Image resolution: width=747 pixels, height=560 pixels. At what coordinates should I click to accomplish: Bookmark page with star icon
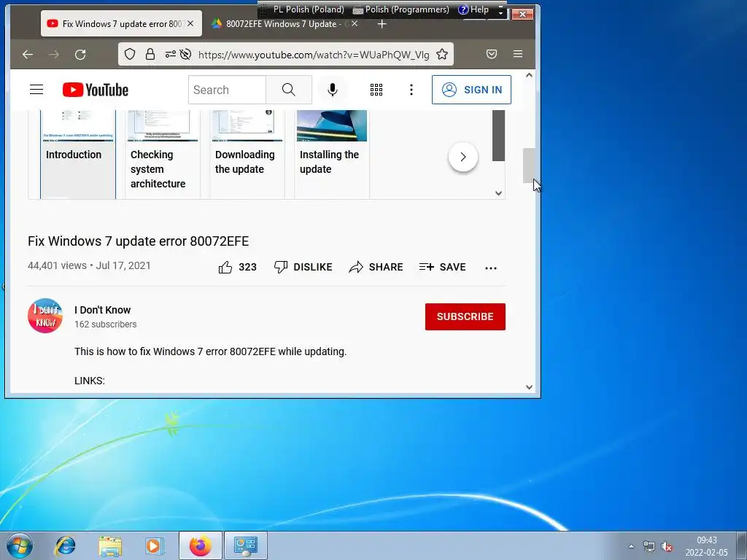[x=442, y=54]
